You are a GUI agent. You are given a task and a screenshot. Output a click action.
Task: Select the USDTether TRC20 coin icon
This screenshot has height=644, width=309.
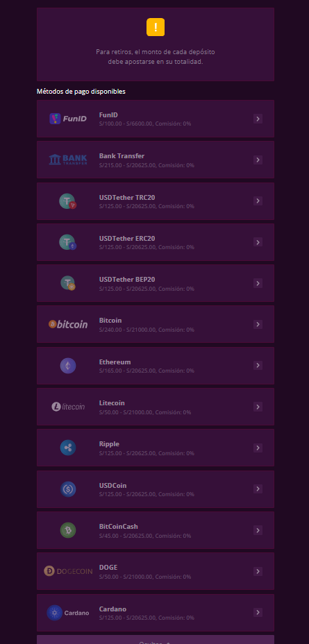pos(68,201)
